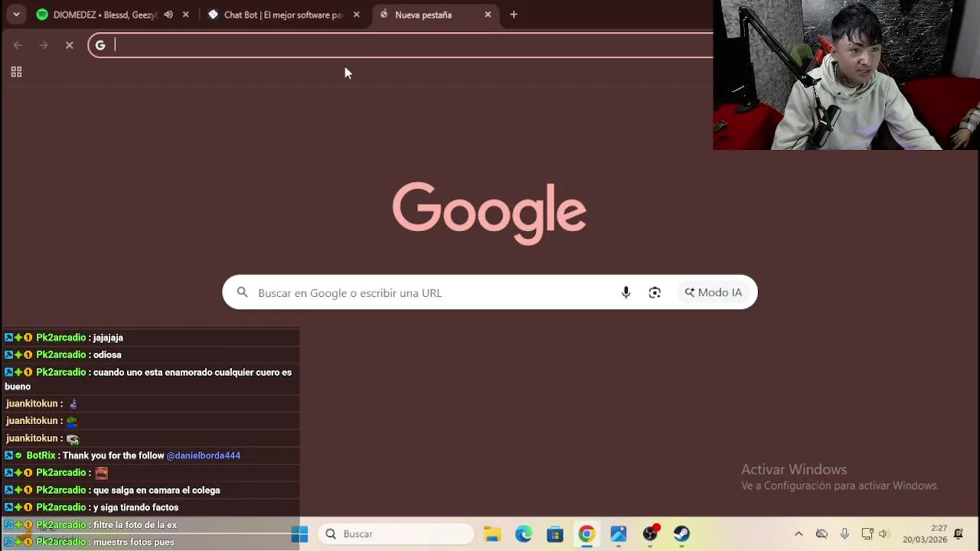Close the Nueva pestaña tab
This screenshot has height=551, width=980.
pos(488,15)
